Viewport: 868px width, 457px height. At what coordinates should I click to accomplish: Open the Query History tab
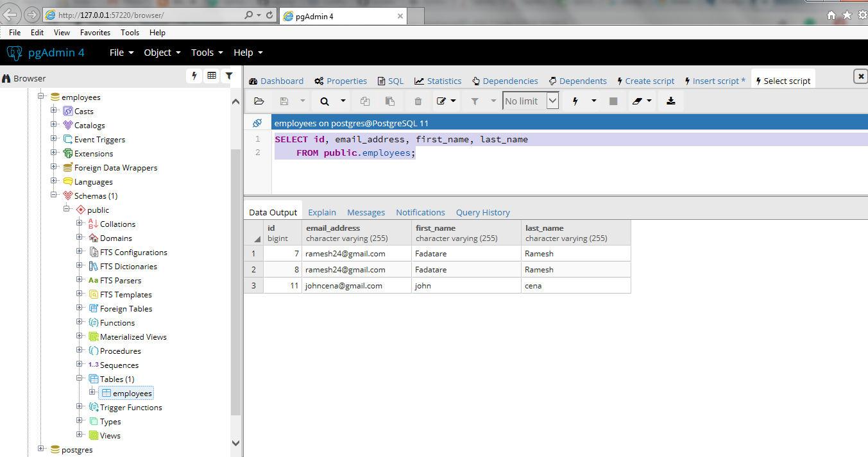[x=483, y=212]
